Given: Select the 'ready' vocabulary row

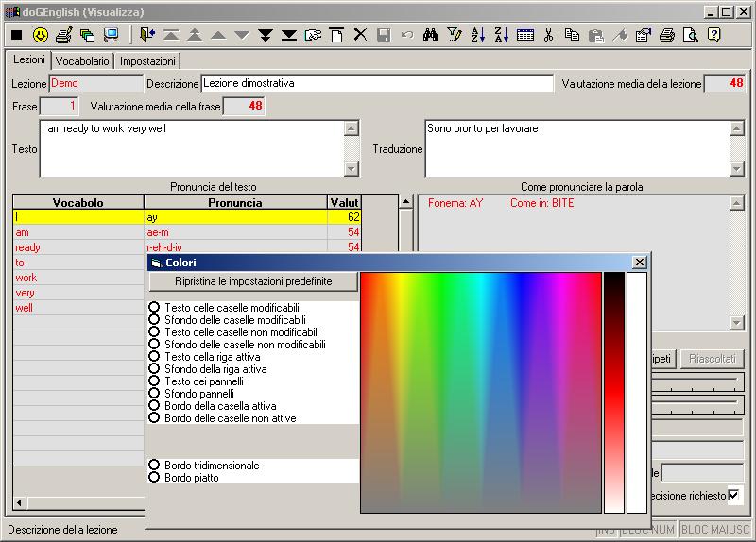Looking at the screenshot, I should 186,247.
